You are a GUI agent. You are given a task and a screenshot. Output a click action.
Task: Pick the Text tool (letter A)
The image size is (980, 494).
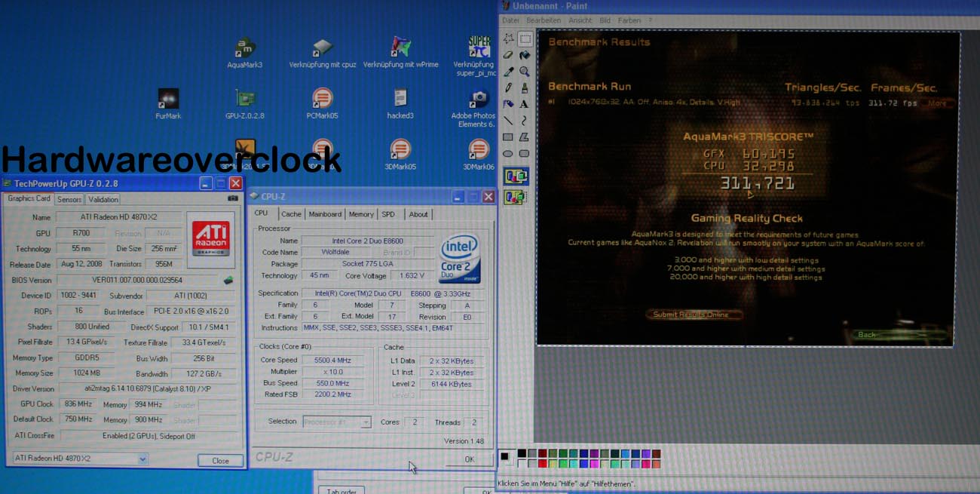click(525, 104)
